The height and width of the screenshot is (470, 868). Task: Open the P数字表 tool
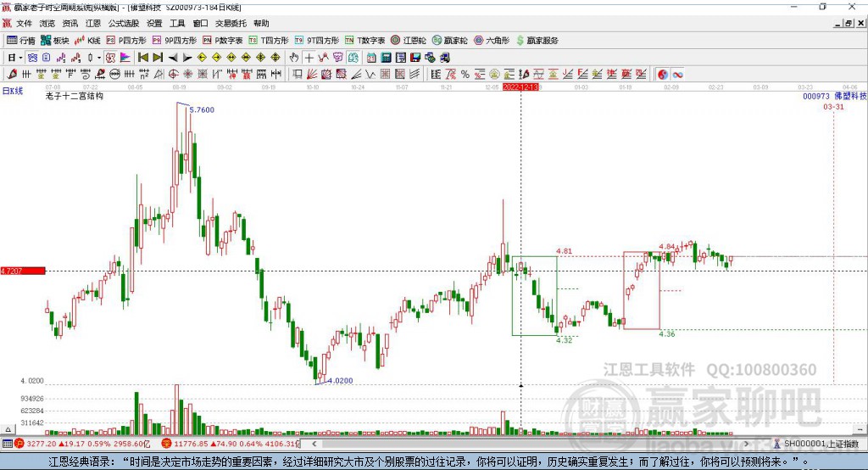223,41
